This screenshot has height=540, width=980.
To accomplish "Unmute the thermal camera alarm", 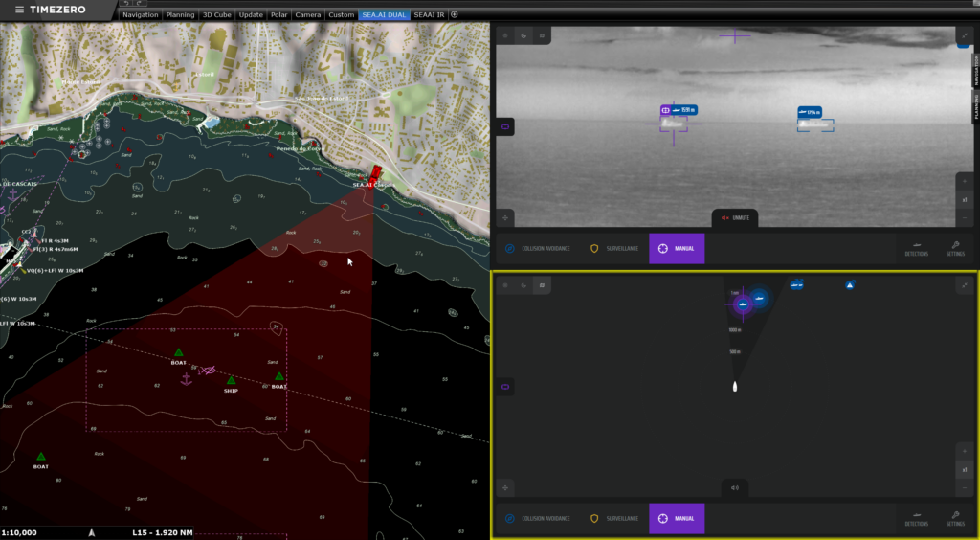I will click(735, 218).
